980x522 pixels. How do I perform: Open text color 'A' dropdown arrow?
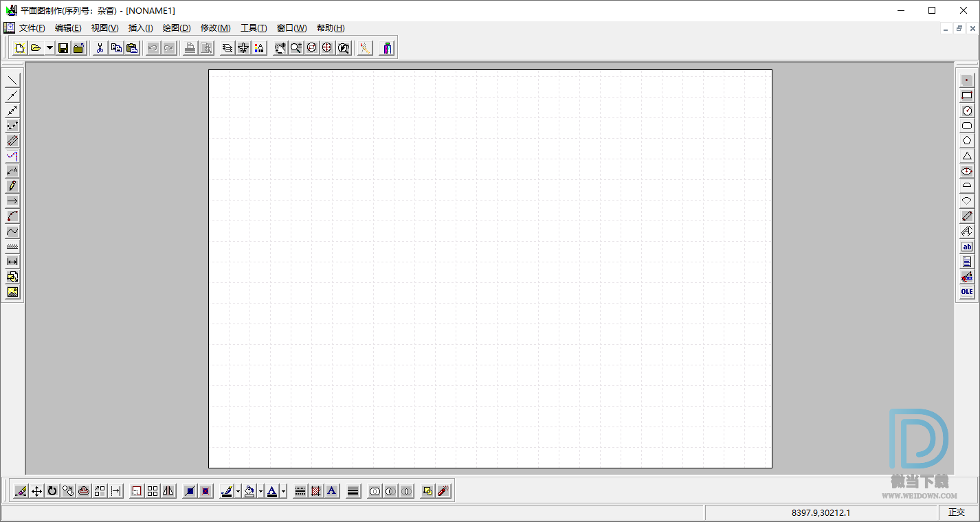click(283, 491)
